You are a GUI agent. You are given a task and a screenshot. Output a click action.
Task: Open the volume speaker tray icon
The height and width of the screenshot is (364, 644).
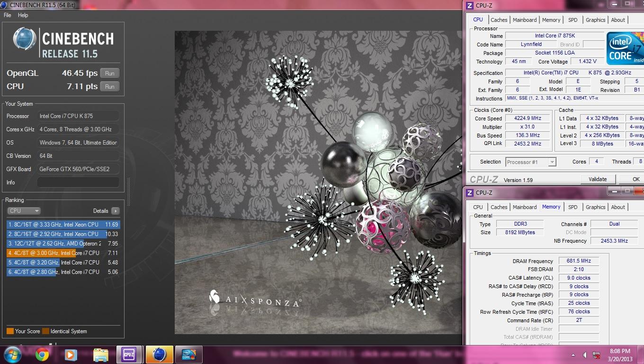[x=584, y=355]
